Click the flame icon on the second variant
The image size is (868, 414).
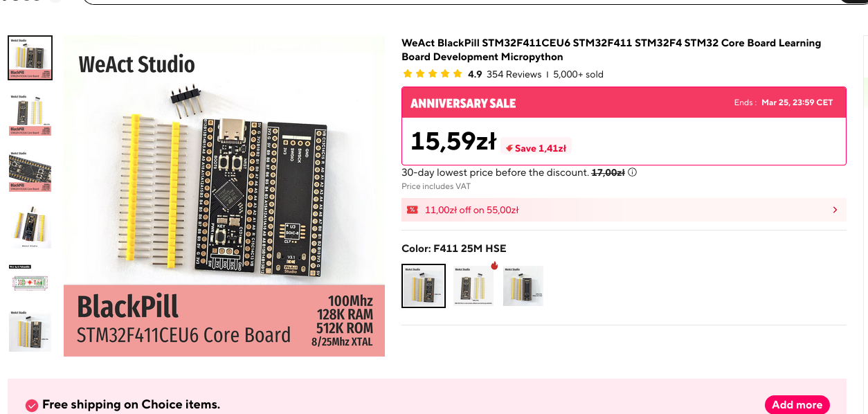pyautogui.click(x=494, y=266)
